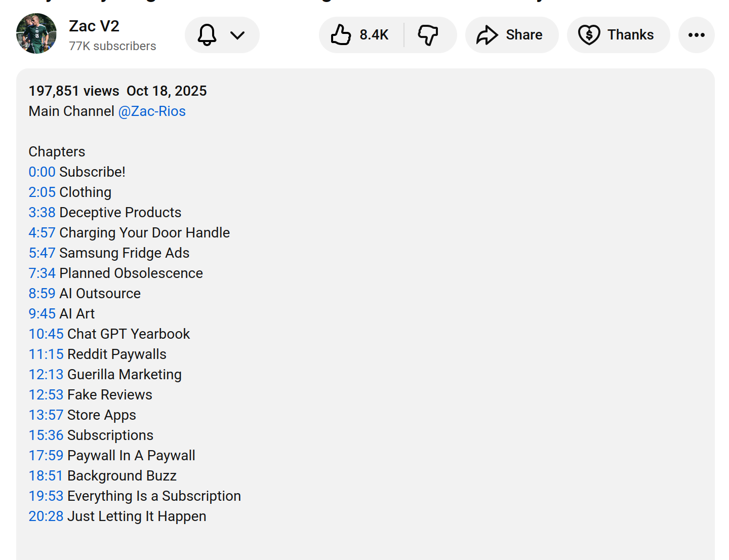This screenshot has width=729, height=560.
Task: Send a Thanks with heart-dollar icon
Action: point(618,35)
